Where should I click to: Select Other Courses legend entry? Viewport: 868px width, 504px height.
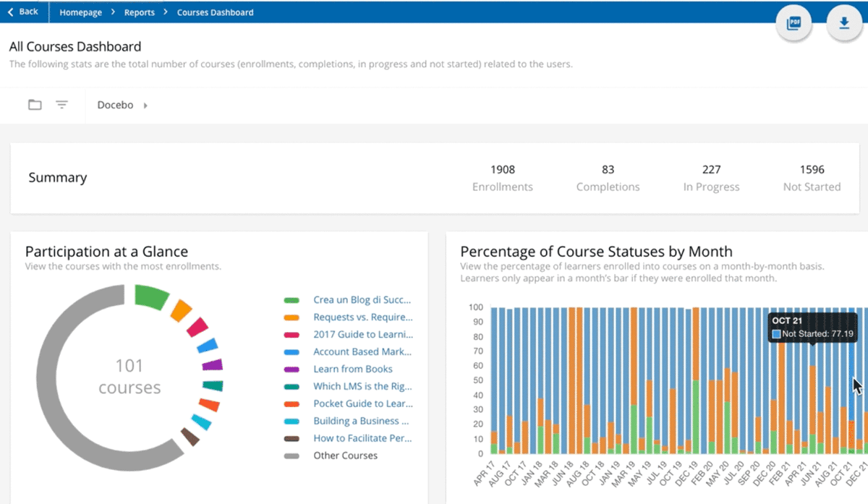[345, 456]
